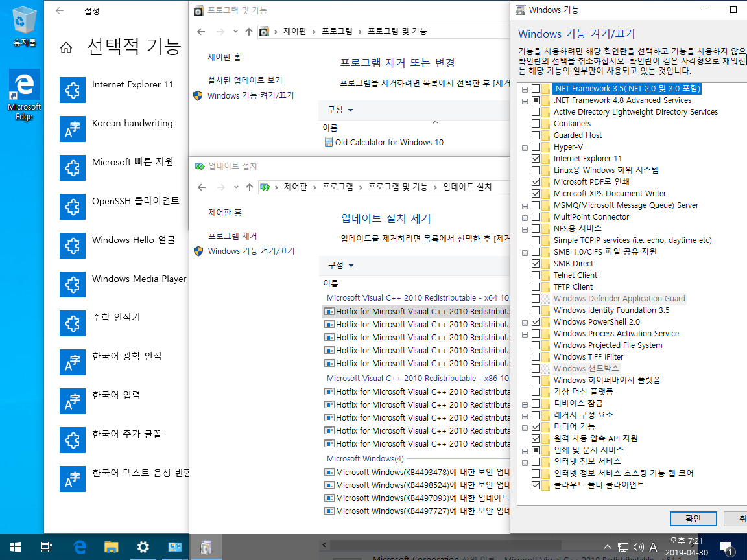Expand the 미디어 기능 tree node
Image resolution: width=747 pixels, height=560 pixels.
pos(525,428)
